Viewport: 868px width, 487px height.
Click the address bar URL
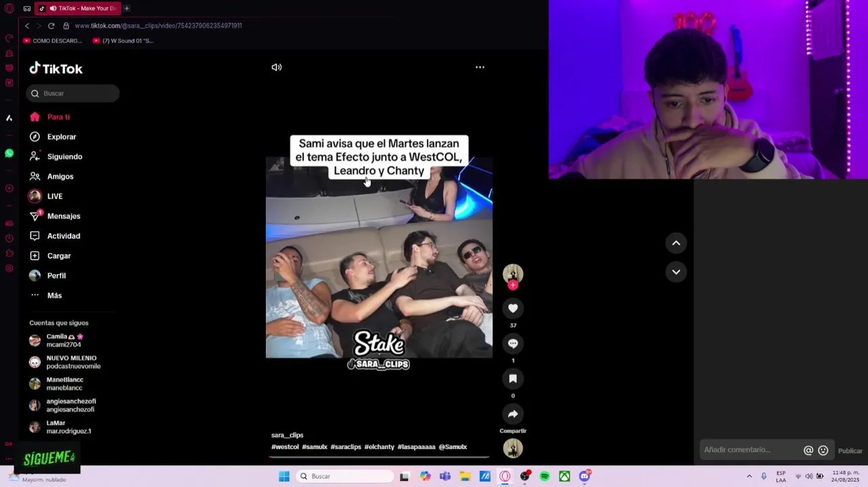pyautogui.click(x=158, y=26)
